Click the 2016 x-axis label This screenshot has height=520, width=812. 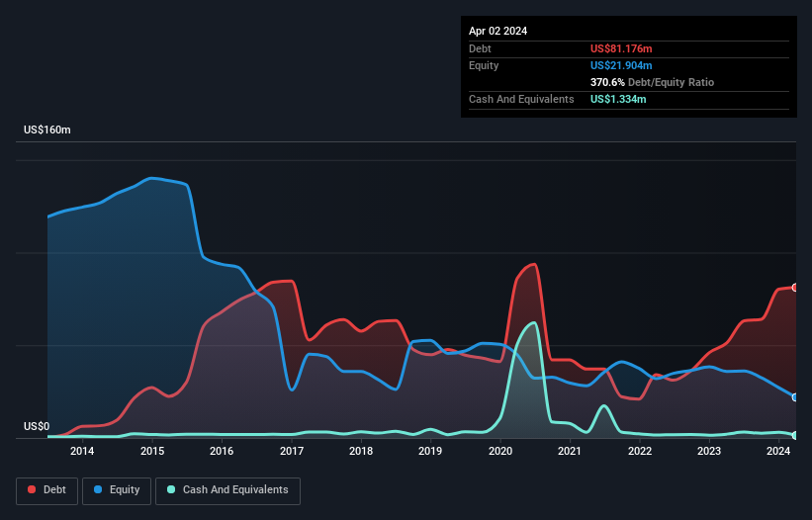222,451
